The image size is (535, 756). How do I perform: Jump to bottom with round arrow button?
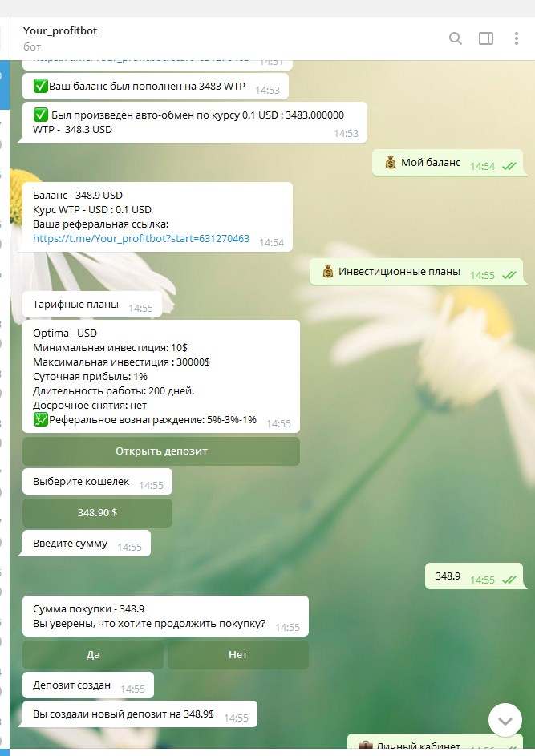click(x=505, y=720)
